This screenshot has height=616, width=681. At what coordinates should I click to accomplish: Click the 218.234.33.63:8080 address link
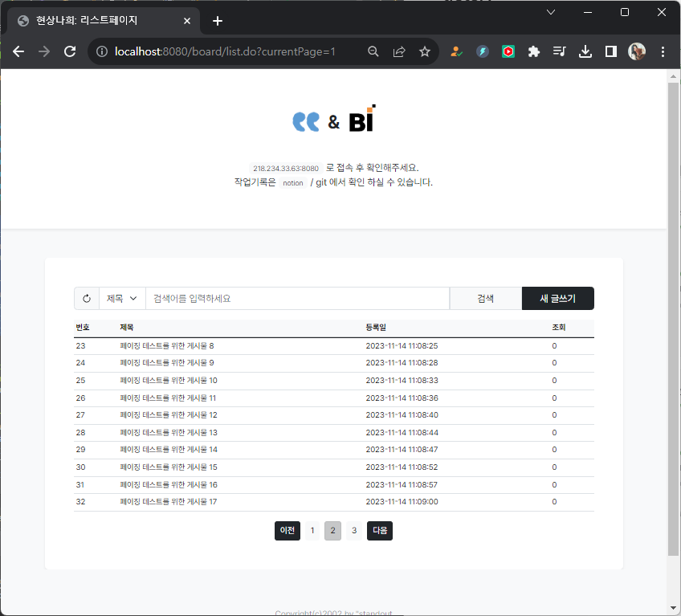point(286,169)
